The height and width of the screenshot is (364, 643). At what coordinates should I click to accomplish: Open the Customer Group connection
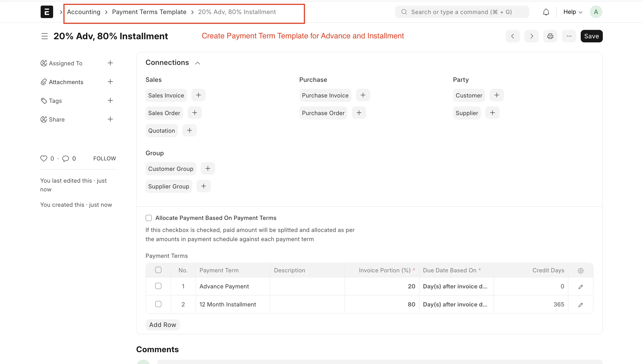coord(171,168)
